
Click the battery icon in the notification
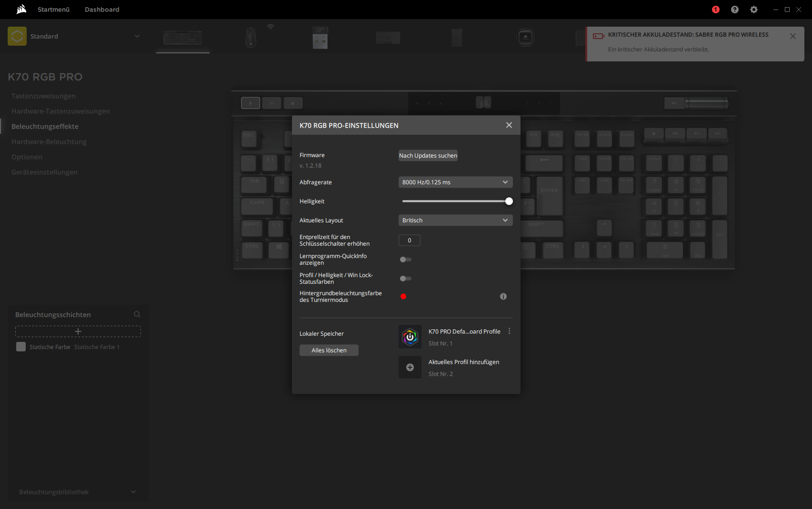coord(599,36)
